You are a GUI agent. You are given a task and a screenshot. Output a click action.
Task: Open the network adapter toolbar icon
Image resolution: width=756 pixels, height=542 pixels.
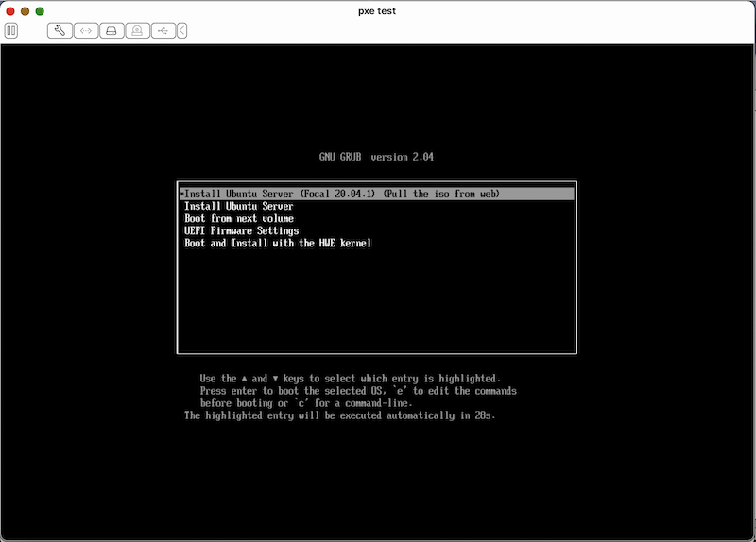tap(86, 31)
